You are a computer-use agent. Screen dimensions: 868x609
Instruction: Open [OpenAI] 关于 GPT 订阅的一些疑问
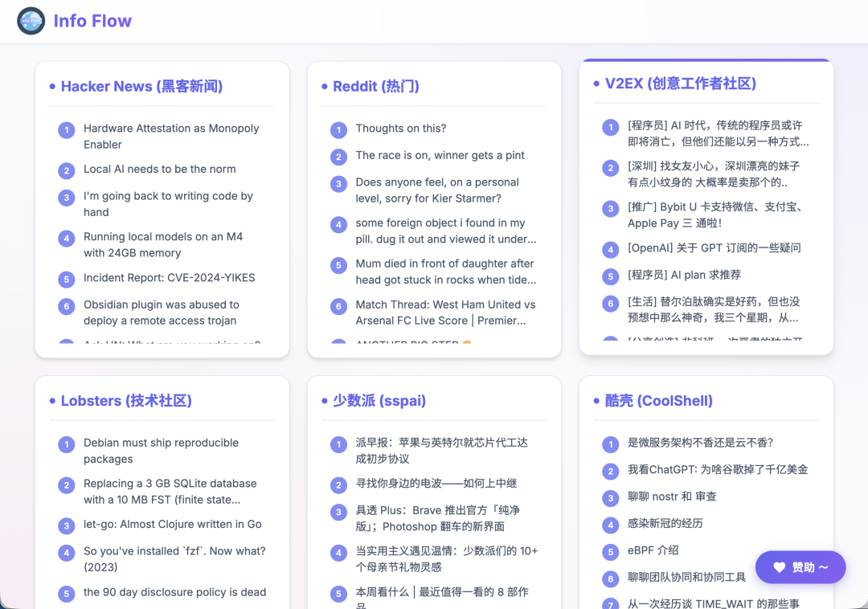click(714, 247)
